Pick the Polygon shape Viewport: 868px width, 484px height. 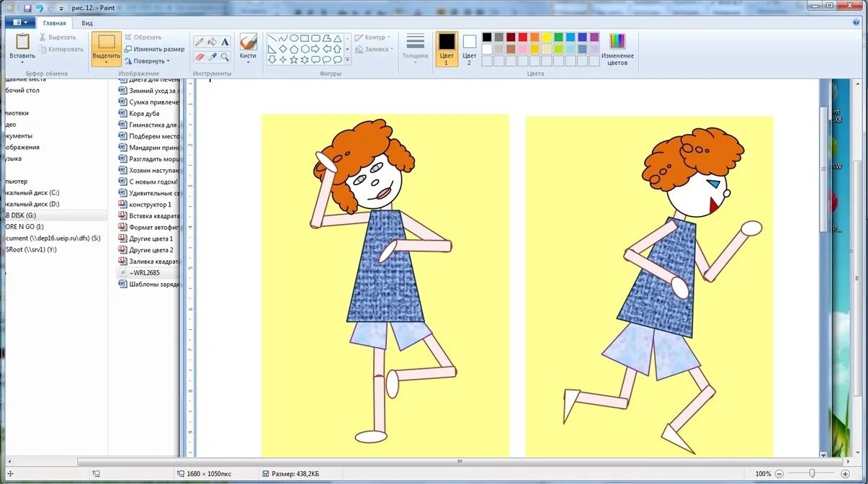(x=326, y=38)
